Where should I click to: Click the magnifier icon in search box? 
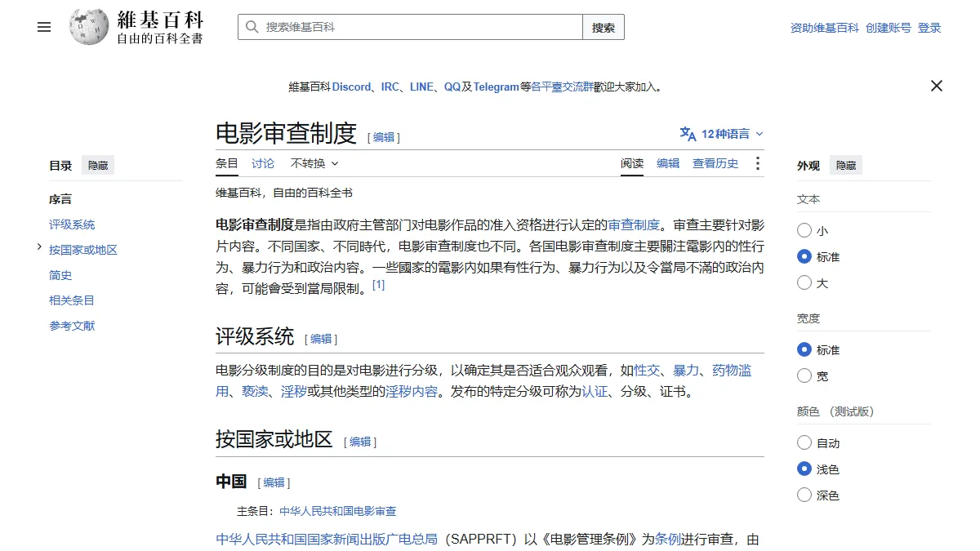pos(252,27)
